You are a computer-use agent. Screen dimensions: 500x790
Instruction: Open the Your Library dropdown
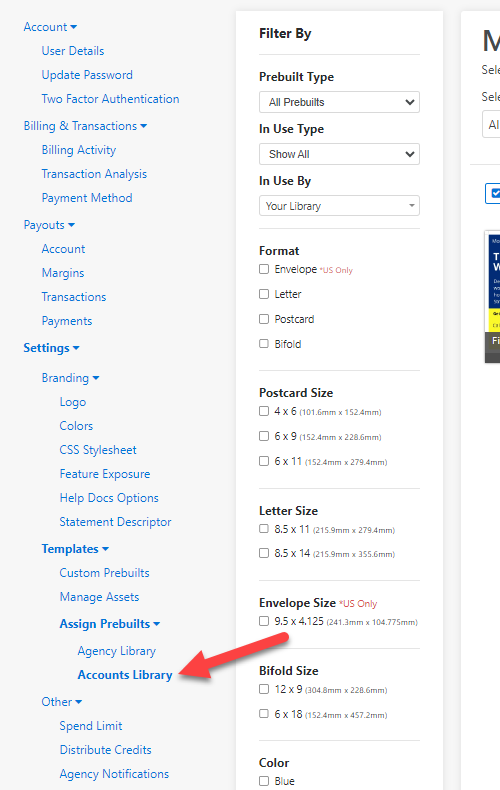point(339,206)
